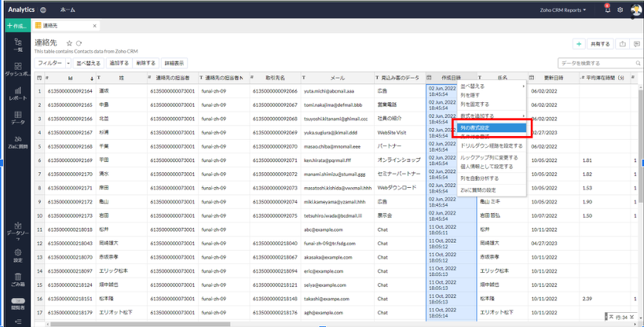Click the refresh icon beside 連絡先 title
This screenshot has height=327, width=644.
point(79,43)
